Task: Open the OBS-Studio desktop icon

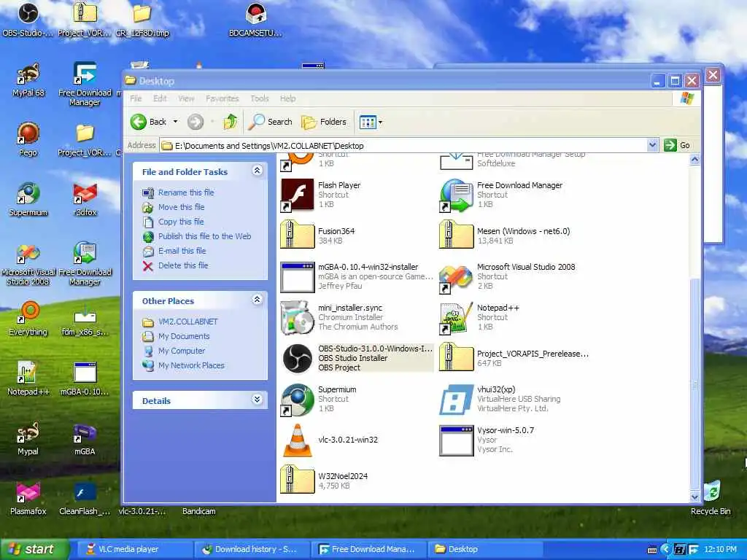Action: pos(28,19)
